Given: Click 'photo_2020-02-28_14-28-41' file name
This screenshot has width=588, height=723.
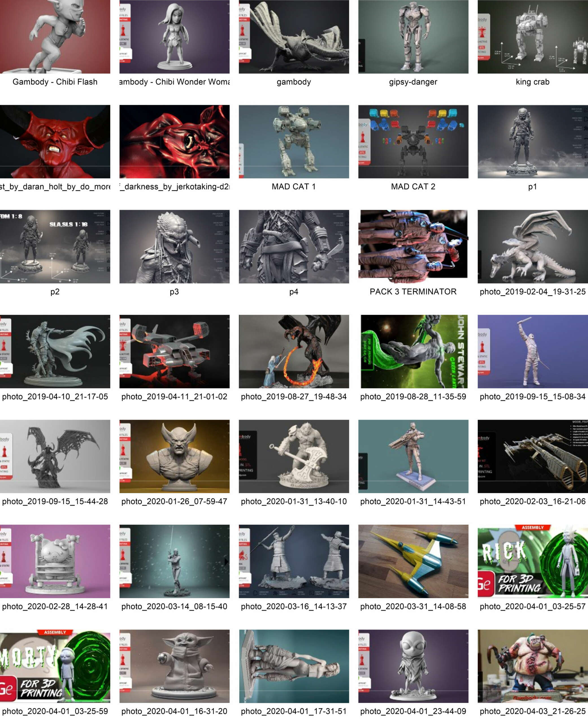Looking at the screenshot, I should (x=55, y=607).
